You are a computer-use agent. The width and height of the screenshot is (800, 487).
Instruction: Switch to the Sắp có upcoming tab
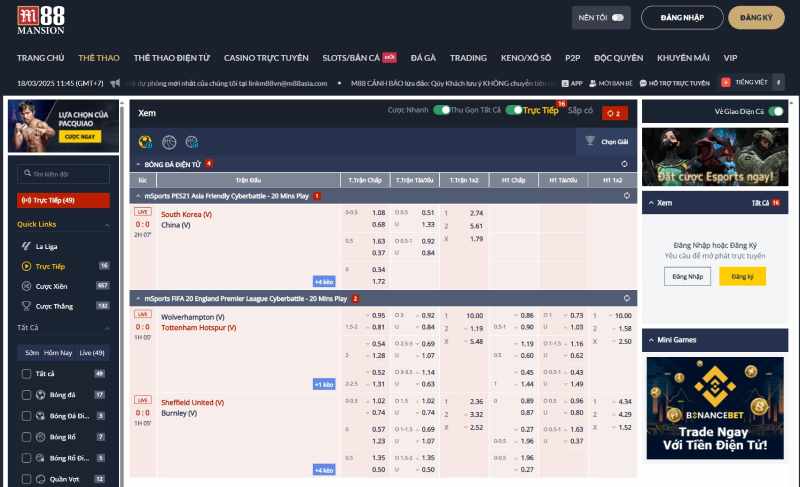(580, 110)
